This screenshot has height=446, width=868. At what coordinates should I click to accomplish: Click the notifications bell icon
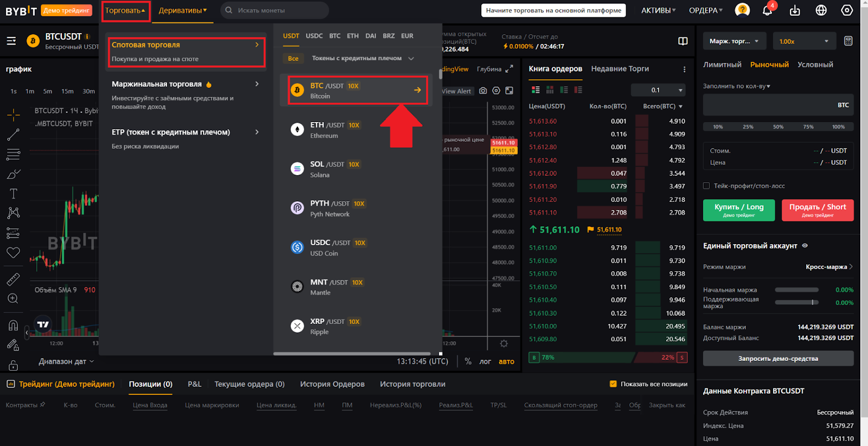click(x=767, y=10)
